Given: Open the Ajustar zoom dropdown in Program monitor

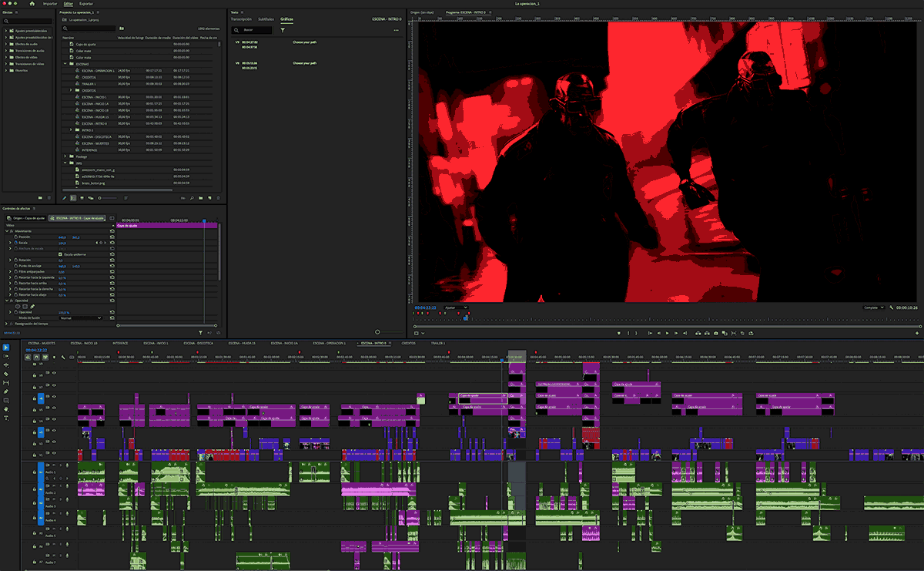Looking at the screenshot, I should [456, 307].
